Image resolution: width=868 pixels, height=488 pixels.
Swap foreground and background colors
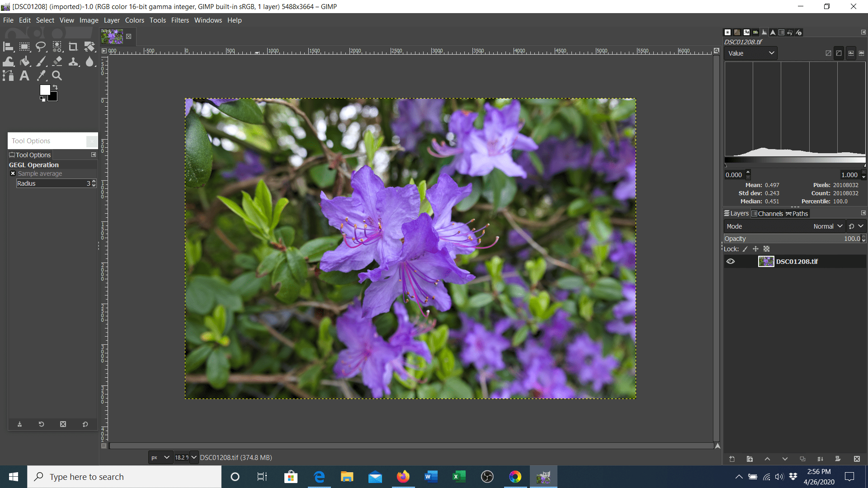click(x=55, y=87)
